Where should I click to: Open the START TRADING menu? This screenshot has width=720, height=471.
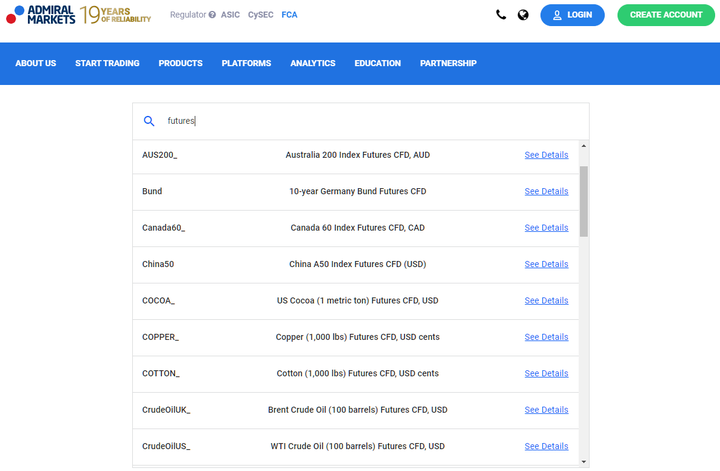pos(107,63)
